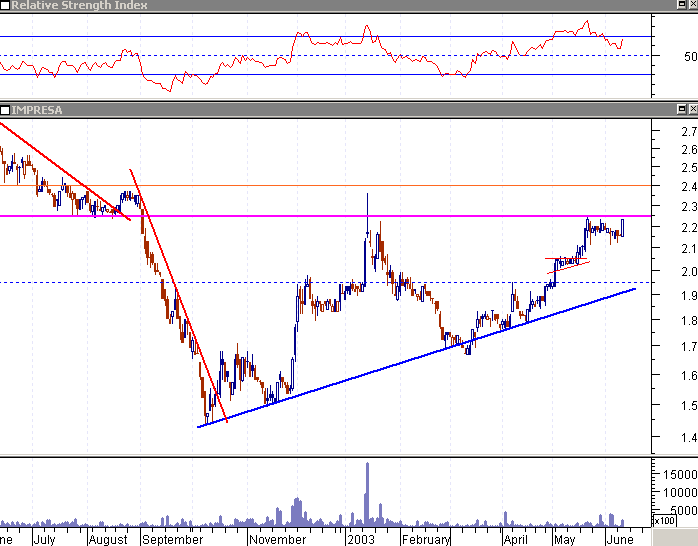Click the April label on date axis

[515, 540]
